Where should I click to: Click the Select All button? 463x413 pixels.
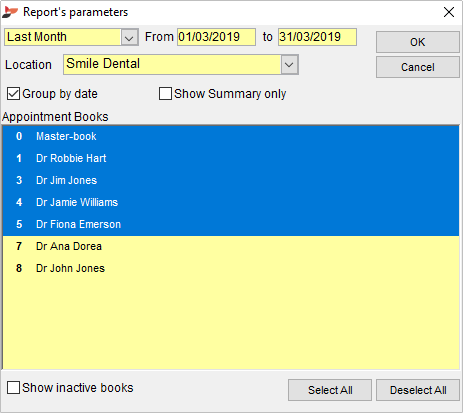click(x=330, y=390)
